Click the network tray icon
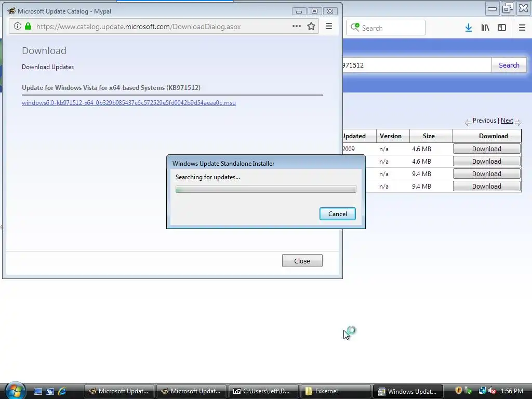Image resolution: width=532 pixels, height=399 pixels. click(482, 391)
